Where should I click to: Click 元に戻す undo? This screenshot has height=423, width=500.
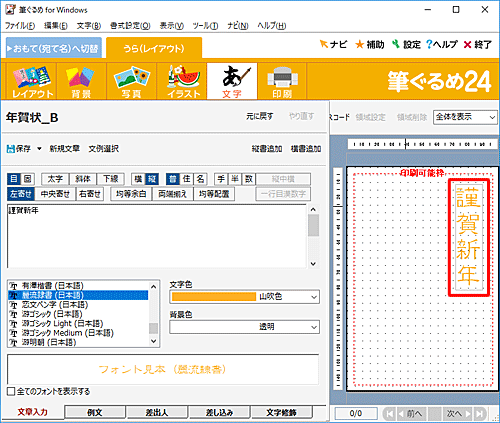260,116
